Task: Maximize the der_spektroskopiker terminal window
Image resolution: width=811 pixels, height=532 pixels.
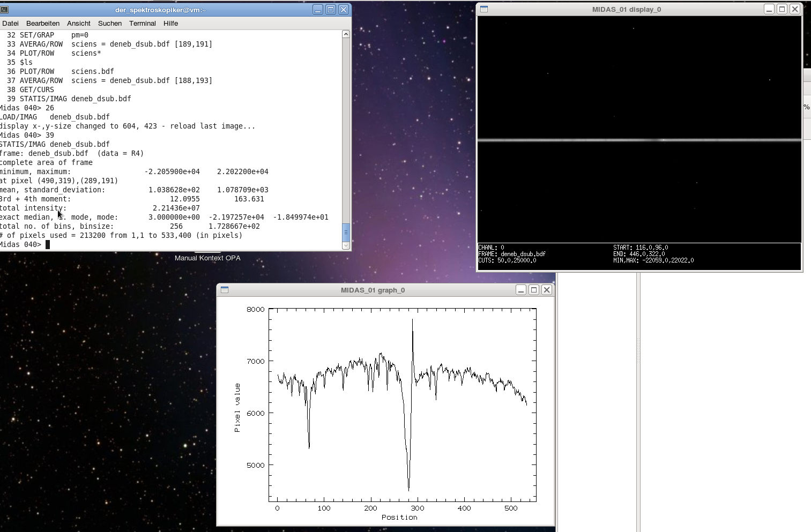Action: 331,10
